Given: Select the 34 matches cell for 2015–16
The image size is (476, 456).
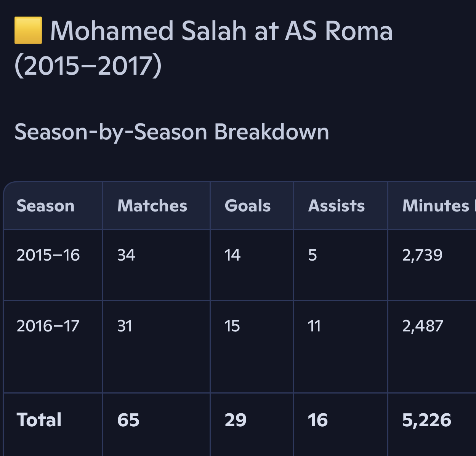Looking at the screenshot, I should pos(127,255).
